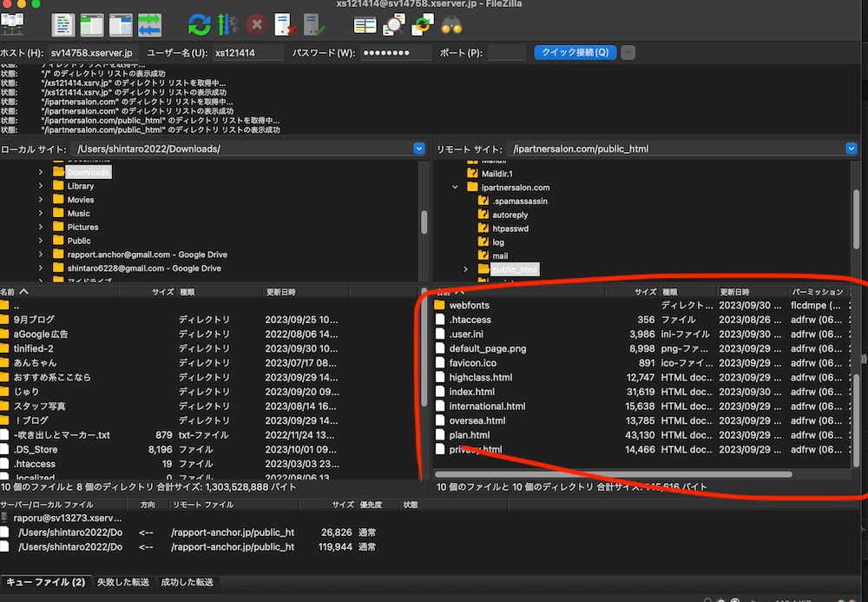Focus the ホスト host field
The width and height of the screenshot is (868, 602).
pos(94,53)
